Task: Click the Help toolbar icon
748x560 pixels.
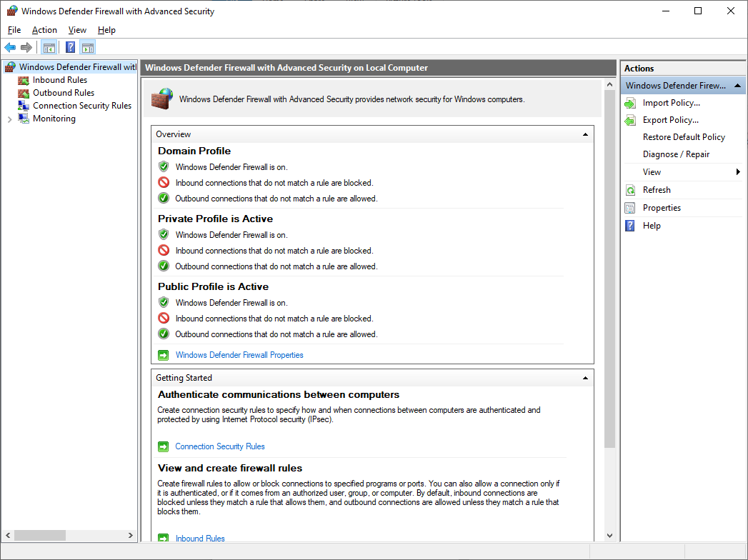Action: pyautogui.click(x=69, y=47)
